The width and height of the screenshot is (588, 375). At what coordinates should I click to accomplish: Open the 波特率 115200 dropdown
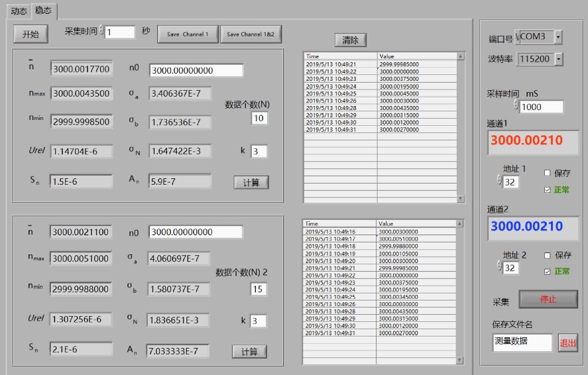[558, 59]
